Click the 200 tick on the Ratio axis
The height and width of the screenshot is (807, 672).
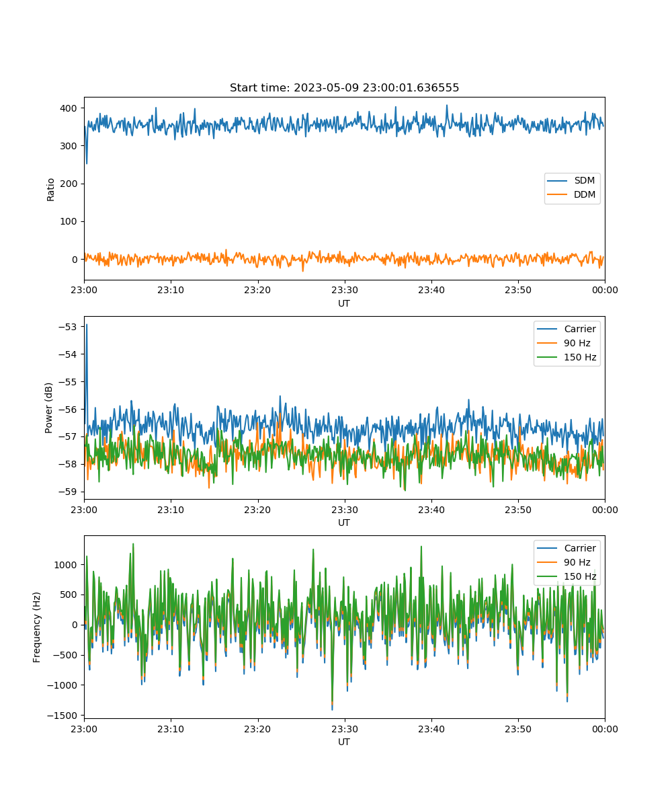70,184
